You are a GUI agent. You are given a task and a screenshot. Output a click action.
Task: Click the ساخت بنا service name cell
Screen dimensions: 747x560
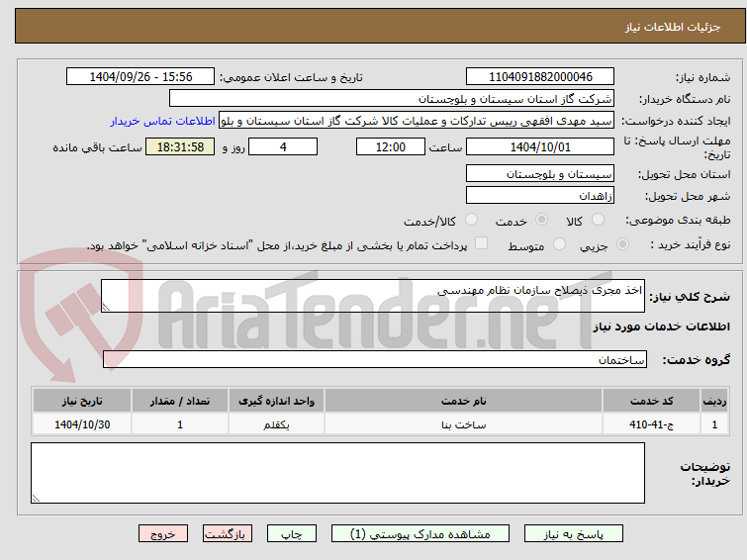point(464,424)
